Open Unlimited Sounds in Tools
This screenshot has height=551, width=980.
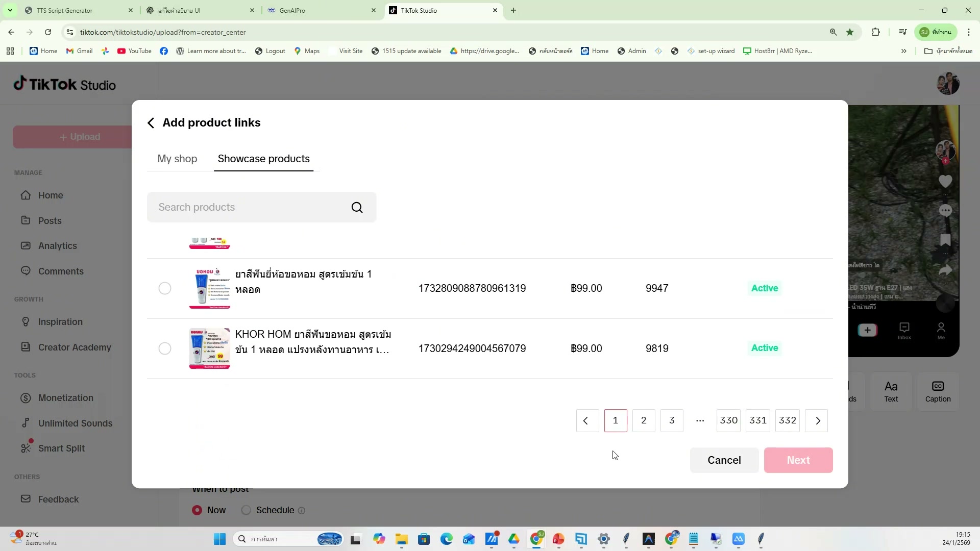coord(75,423)
